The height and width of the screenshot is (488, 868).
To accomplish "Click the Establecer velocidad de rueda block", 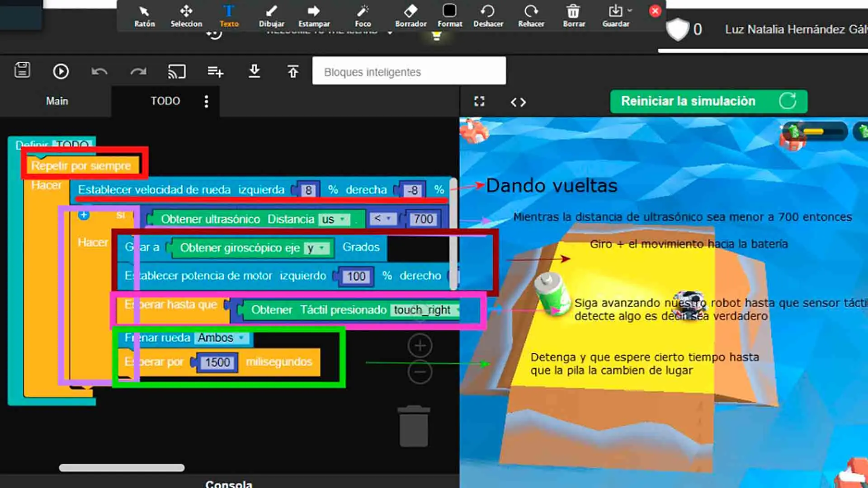I will point(261,190).
